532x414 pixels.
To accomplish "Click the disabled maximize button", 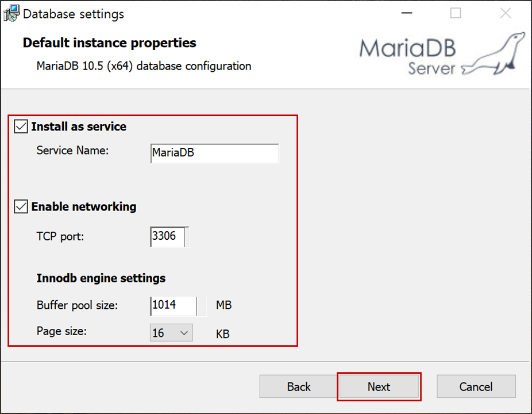I will 456,13.
